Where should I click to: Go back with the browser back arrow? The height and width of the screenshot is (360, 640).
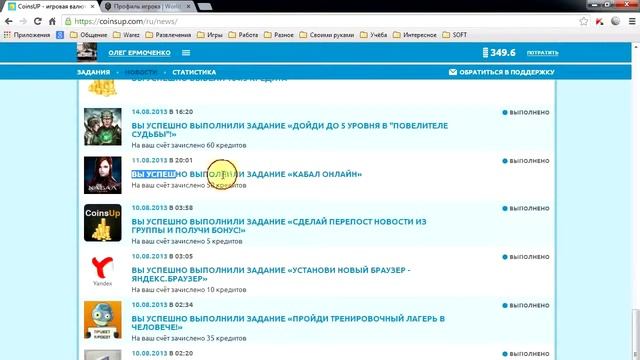[x=9, y=21]
